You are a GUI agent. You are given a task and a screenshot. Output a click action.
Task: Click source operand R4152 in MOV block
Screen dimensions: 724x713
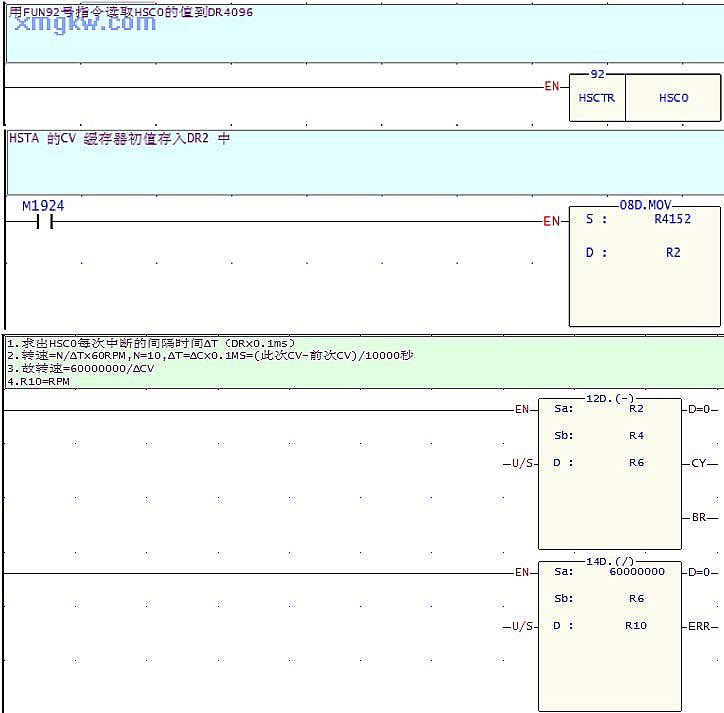(672, 219)
